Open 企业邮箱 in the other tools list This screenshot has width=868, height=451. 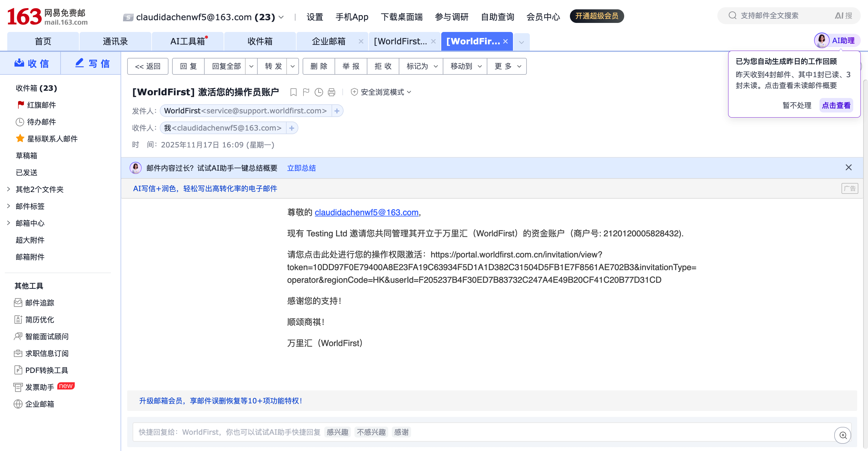(34, 404)
